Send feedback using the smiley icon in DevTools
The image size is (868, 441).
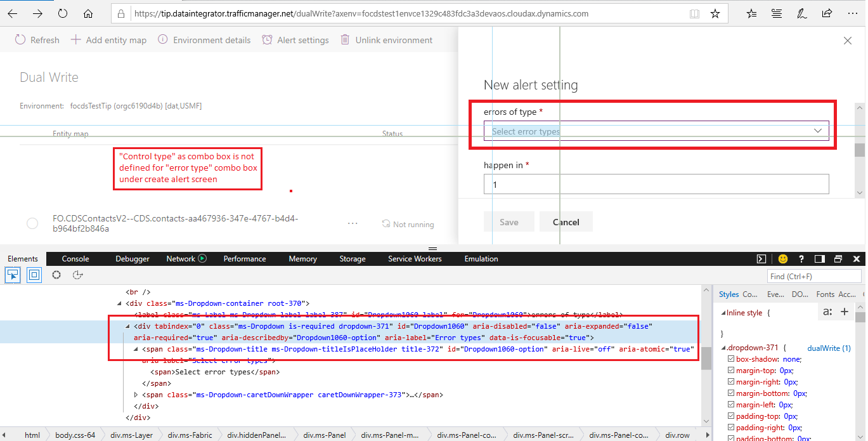pos(782,258)
